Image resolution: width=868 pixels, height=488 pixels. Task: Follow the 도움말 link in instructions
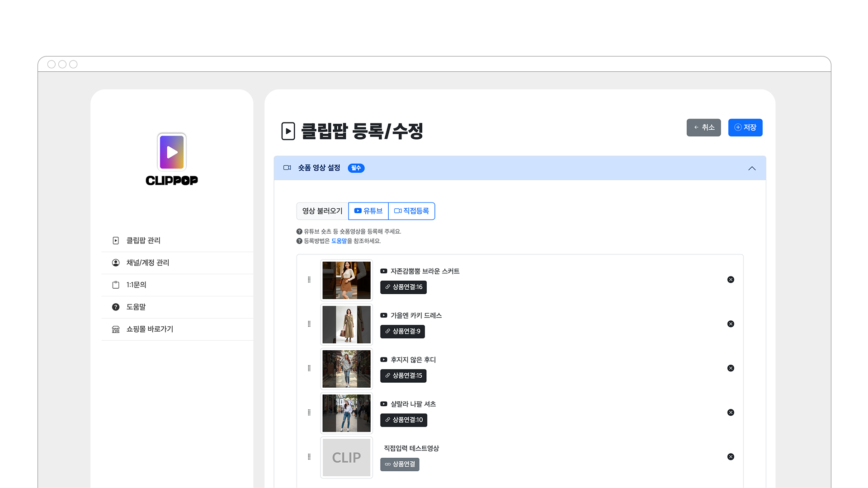pyautogui.click(x=339, y=241)
